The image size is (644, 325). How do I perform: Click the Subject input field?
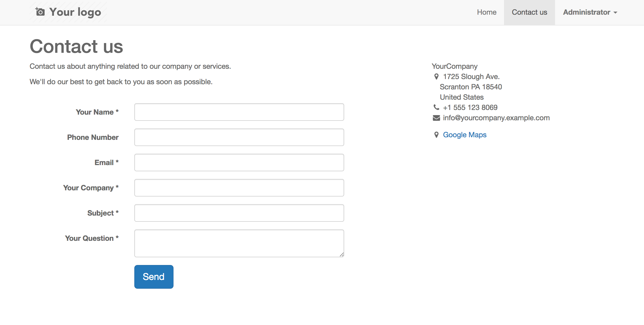coord(239,213)
